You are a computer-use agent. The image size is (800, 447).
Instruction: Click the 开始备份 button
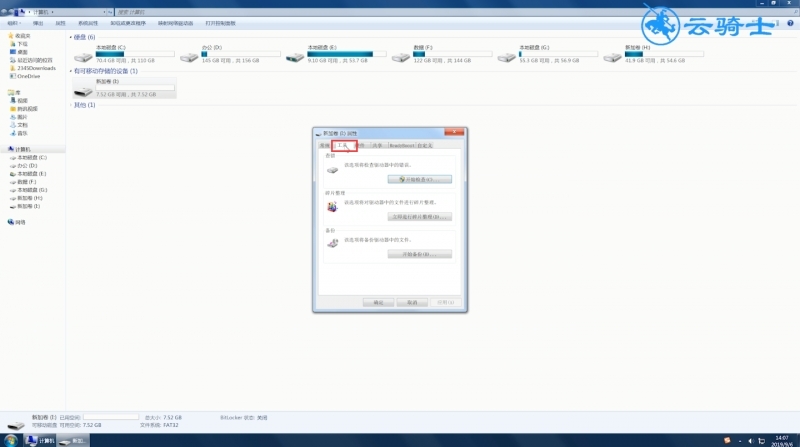(x=419, y=254)
